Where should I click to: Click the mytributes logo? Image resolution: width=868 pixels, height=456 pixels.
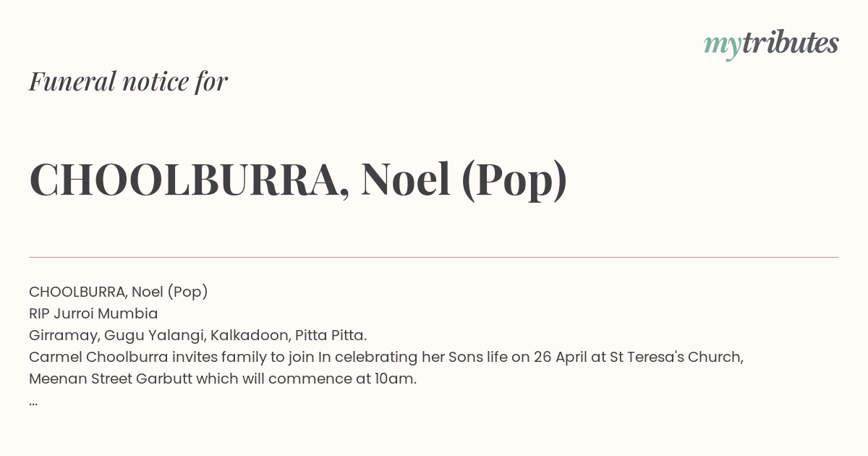coord(771,44)
